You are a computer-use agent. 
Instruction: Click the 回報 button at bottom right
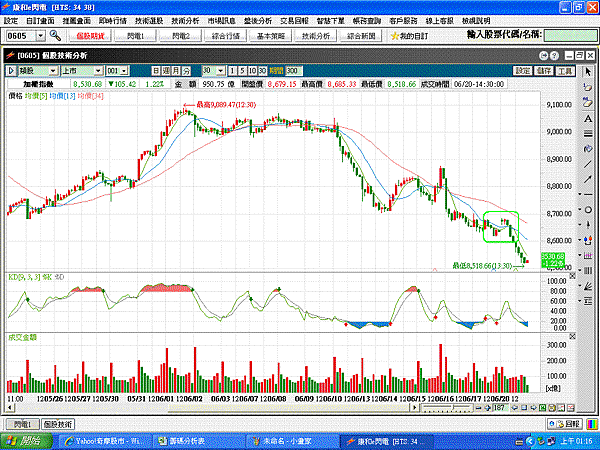565,424
